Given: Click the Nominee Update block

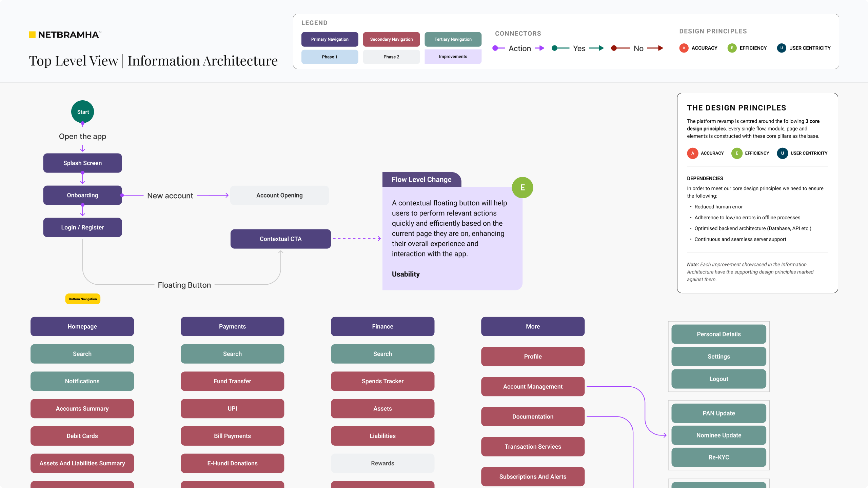Looking at the screenshot, I should [x=718, y=435].
